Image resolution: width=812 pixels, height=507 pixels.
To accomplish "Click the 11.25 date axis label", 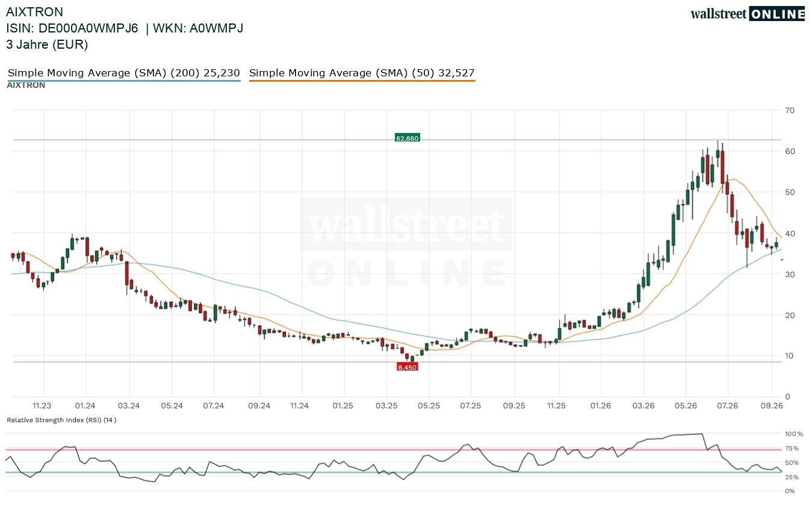I will tap(557, 406).
